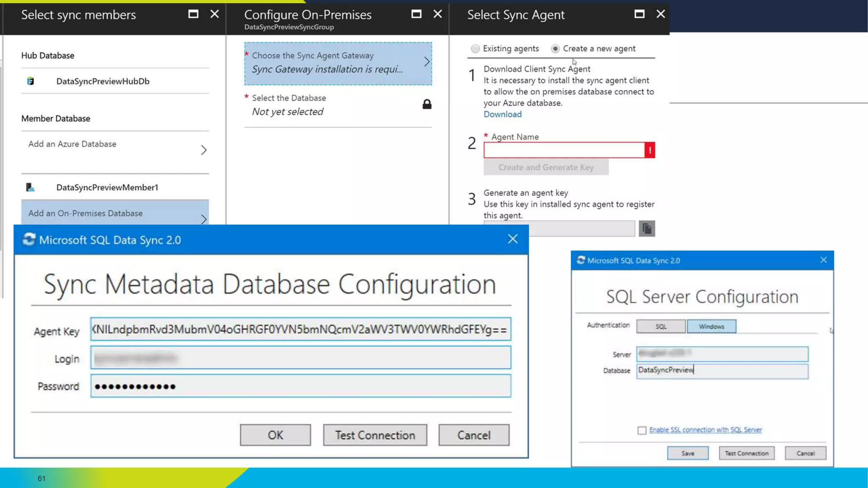The height and width of the screenshot is (488, 868).
Task: Click the Enable SSL connection with SQL Server link
Action: pyautogui.click(x=705, y=430)
